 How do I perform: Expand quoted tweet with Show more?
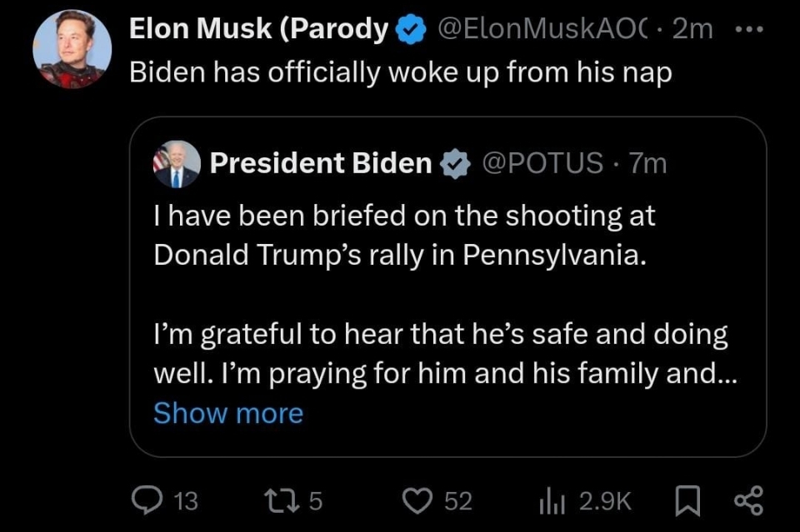tap(227, 413)
